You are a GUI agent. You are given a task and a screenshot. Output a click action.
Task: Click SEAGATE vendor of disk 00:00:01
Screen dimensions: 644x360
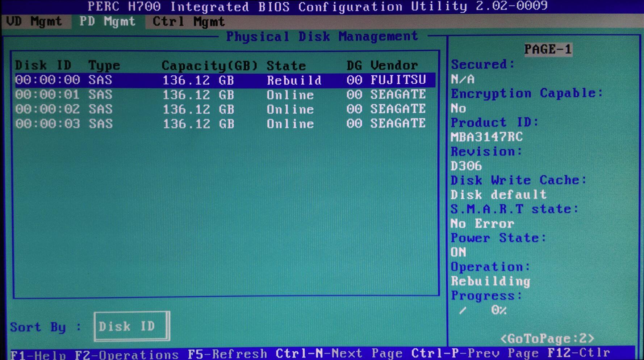pos(398,95)
